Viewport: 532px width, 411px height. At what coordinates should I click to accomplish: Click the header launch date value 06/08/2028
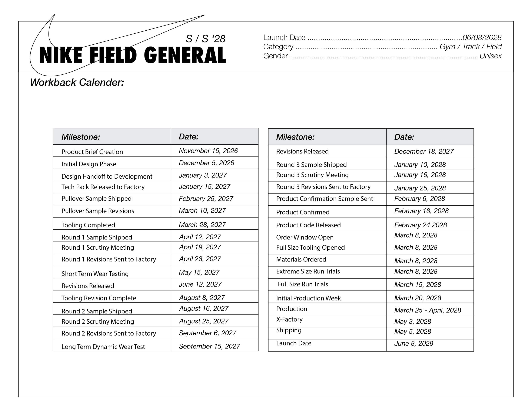tap(482, 37)
